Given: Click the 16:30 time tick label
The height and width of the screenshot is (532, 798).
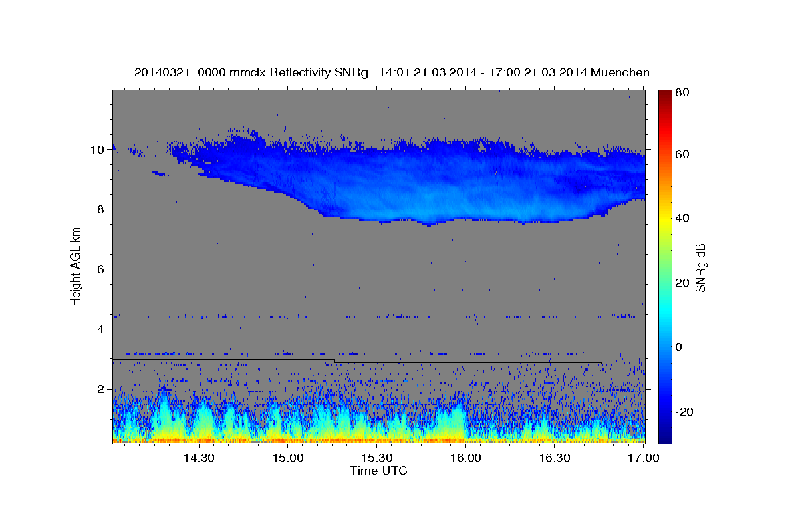Looking at the screenshot, I should click(x=555, y=458).
